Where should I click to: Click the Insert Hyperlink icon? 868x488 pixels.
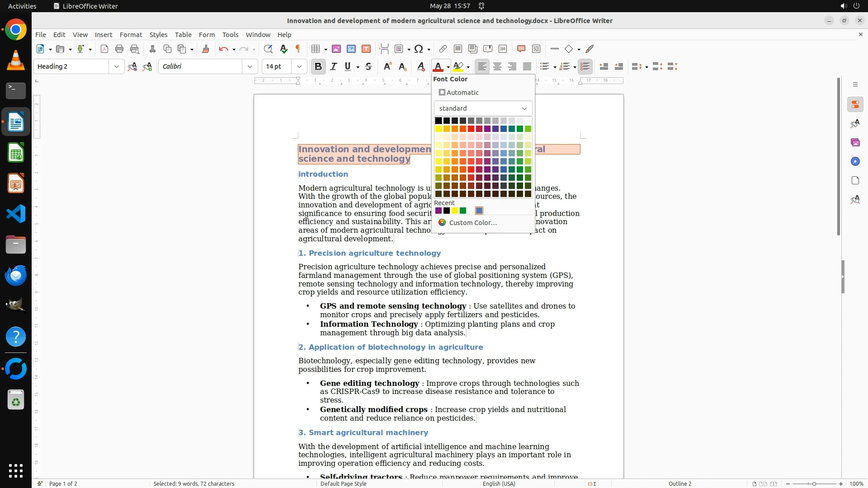pyautogui.click(x=443, y=49)
